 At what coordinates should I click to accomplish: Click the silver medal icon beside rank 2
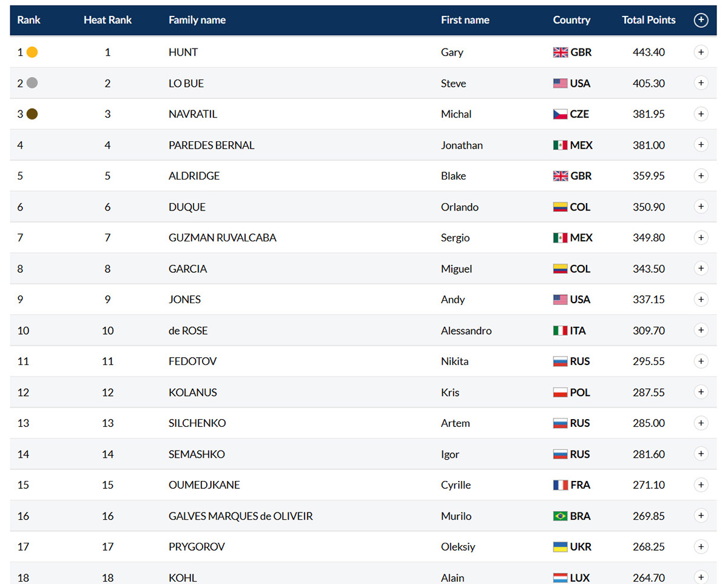point(32,83)
